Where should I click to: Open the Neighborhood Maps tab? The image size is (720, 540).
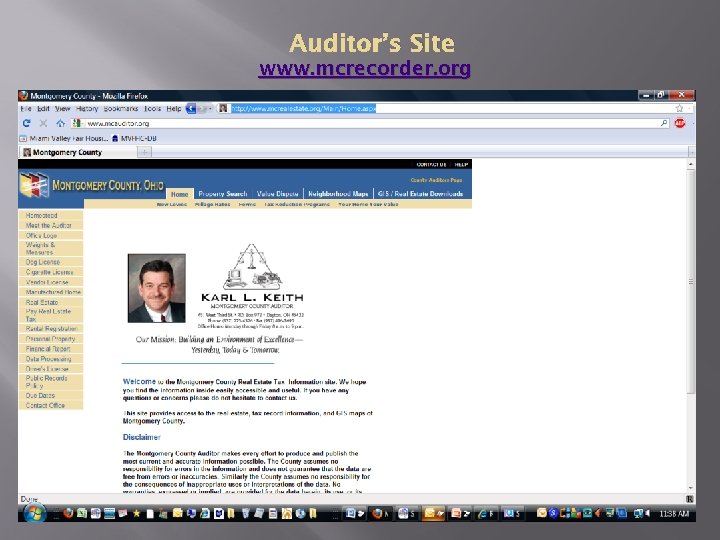pos(338,194)
